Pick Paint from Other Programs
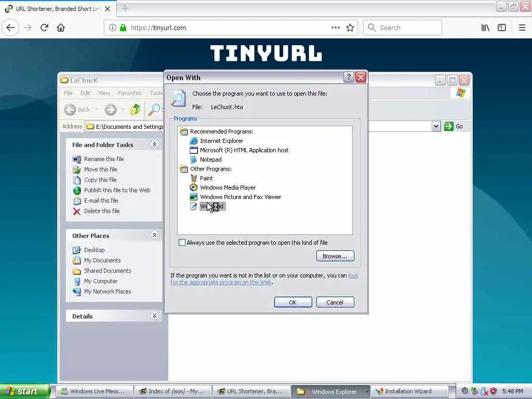Image resolution: width=532 pixels, height=399 pixels. click(206, 178)
